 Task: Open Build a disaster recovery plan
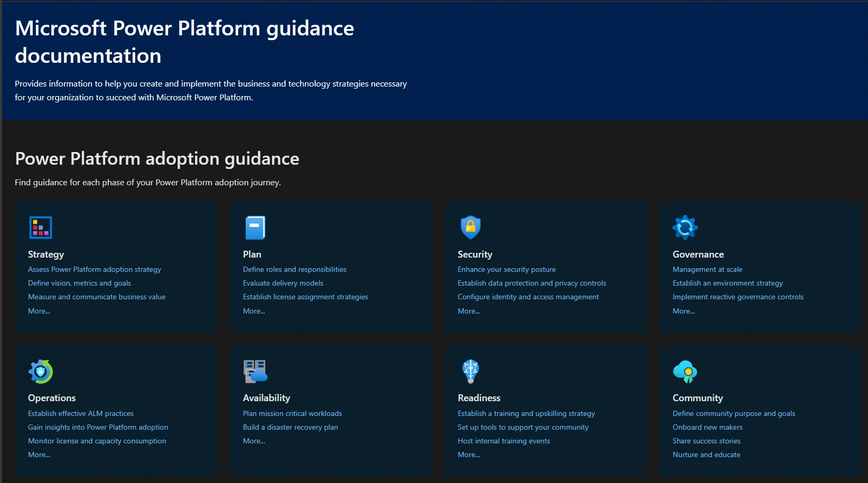click(290, 427)
